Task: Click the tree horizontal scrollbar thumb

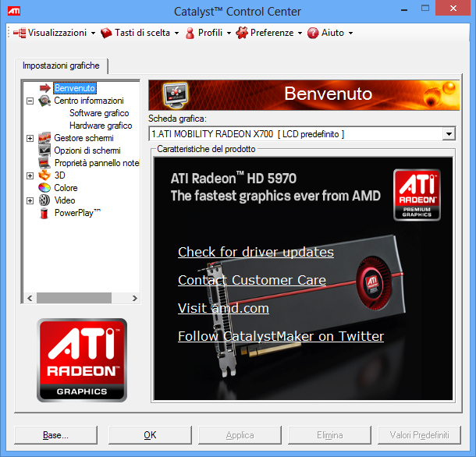Action: [74, 298]
